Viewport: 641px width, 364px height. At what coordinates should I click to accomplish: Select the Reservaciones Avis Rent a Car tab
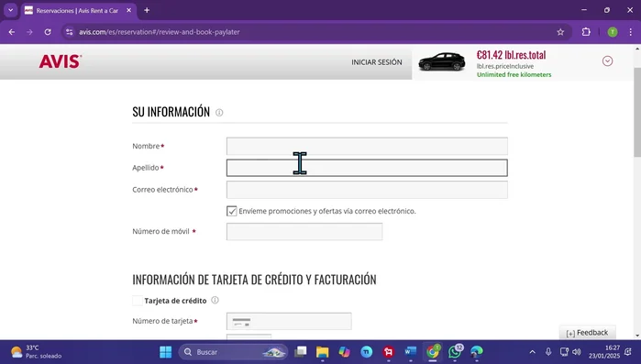coord(78,11)
